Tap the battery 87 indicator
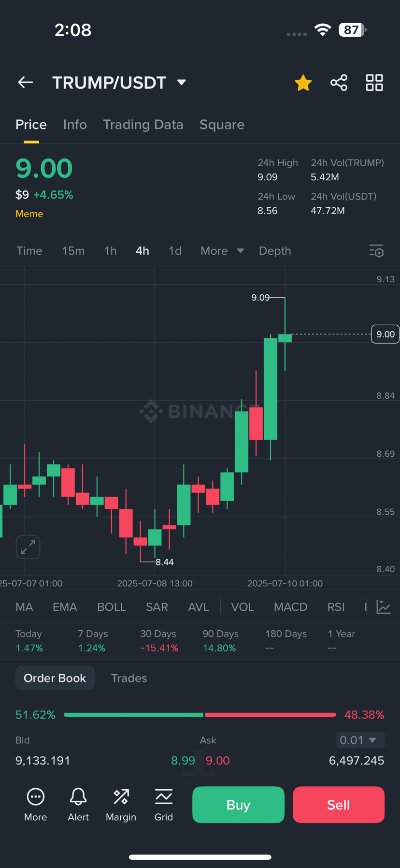400x868 pixels. pyautogui.click(x=353, y=30)
